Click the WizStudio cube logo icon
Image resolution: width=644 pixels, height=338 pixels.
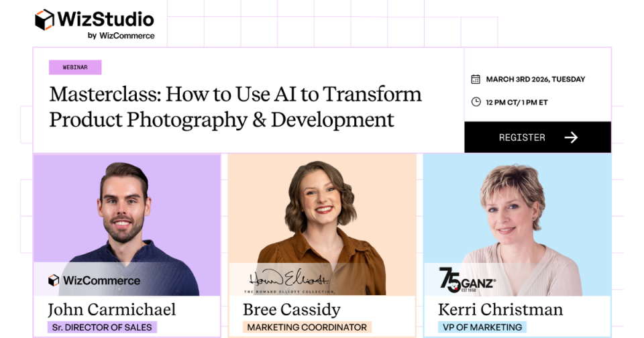[x=44, y=19]
